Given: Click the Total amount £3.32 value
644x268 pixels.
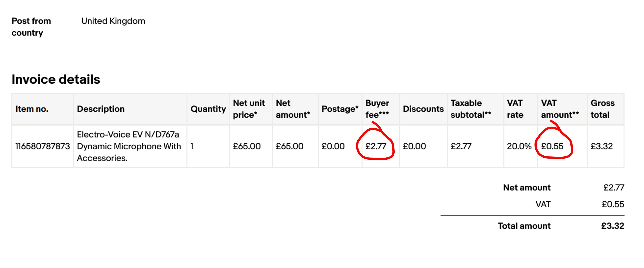Looking at the screenshot, I should (x=612, y=226).
